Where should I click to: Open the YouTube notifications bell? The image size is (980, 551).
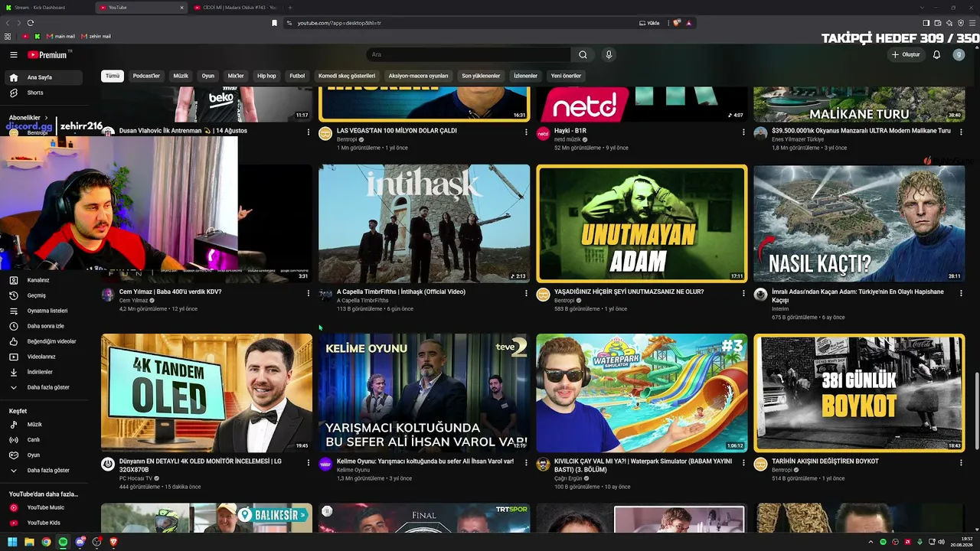pos(936,55)
